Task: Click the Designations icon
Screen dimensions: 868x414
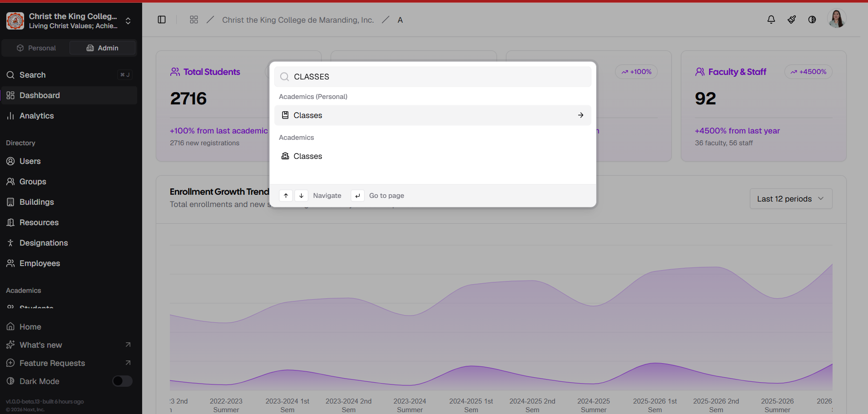Action: click(10, 243)
